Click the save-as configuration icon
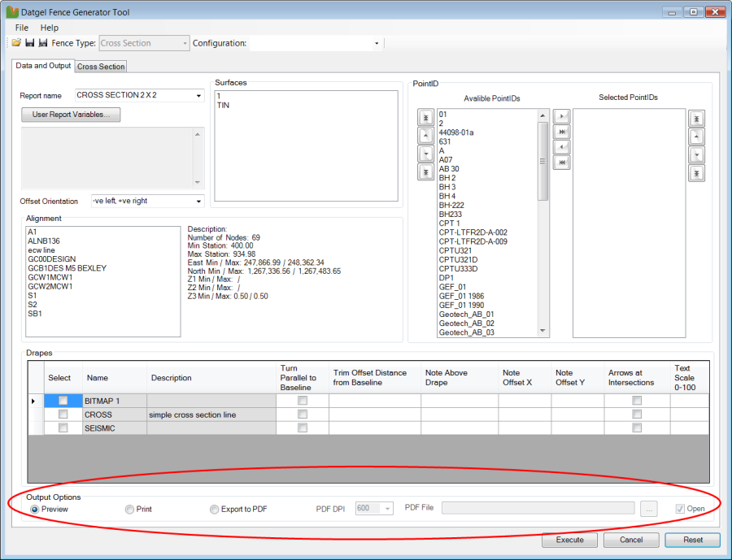 click(43, 43)
